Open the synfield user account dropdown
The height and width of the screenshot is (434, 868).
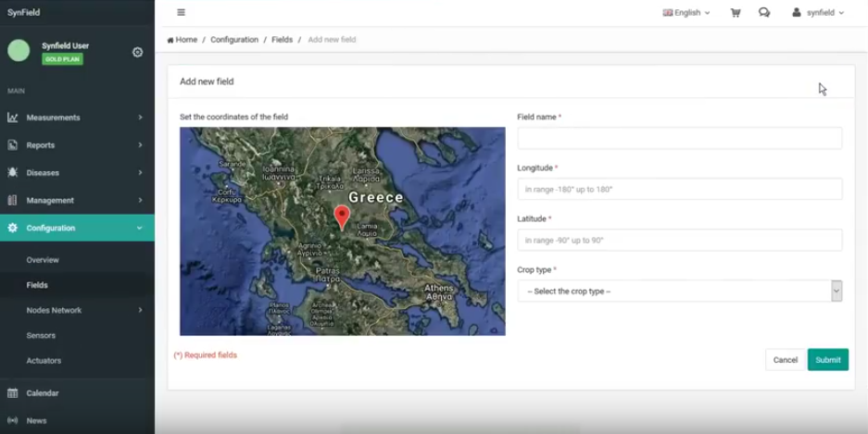(819, 13)
